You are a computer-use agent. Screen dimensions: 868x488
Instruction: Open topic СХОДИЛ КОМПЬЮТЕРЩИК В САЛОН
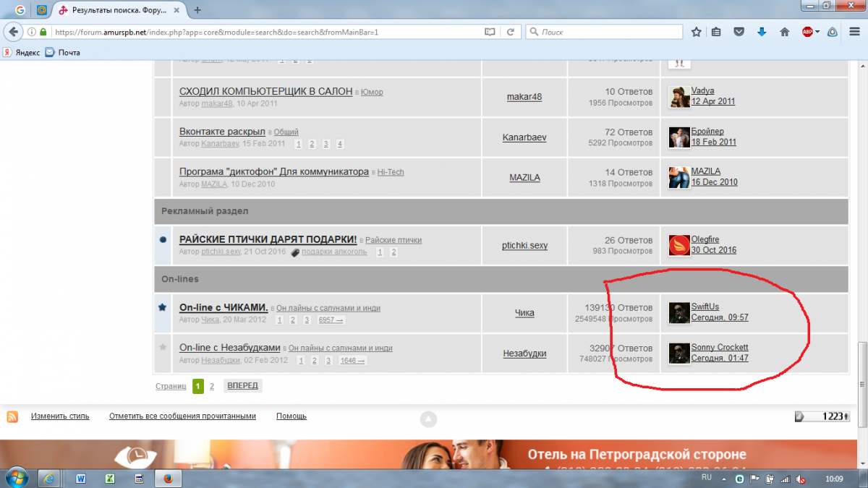[265, 92]
